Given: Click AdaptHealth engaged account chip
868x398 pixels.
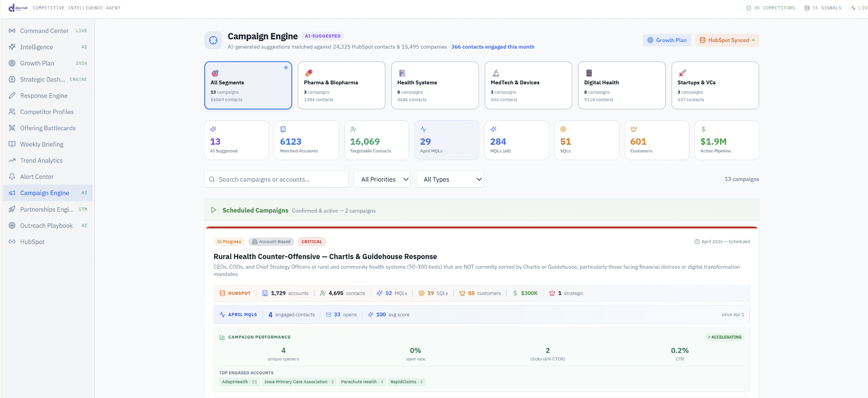Looking at the screenshot, I should click(240, 382).
